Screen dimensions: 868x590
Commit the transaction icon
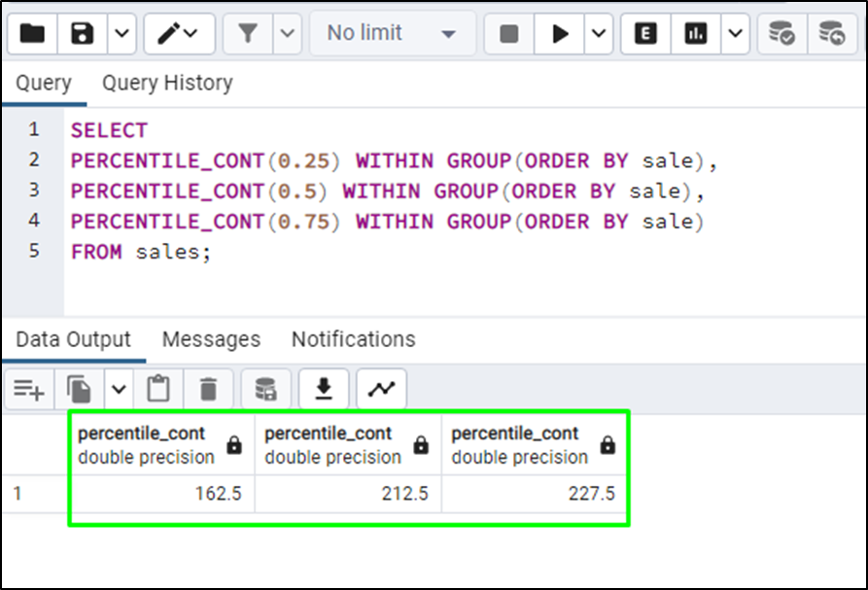782,34
